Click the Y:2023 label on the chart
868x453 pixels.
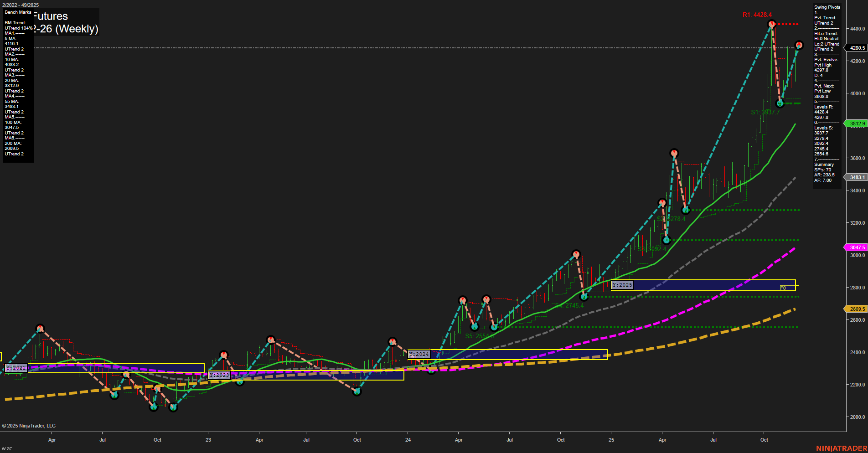coord(219,375)
